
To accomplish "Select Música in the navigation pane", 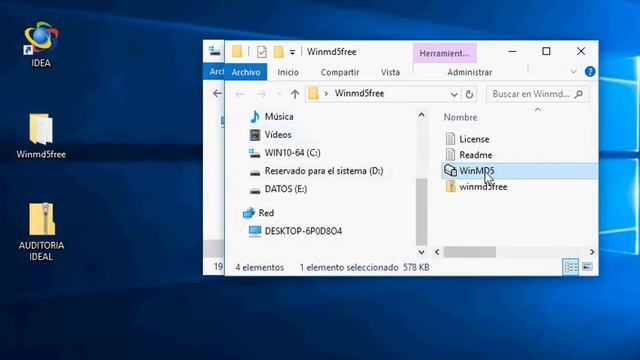I will pyautogui.click(x=279, y=117).
